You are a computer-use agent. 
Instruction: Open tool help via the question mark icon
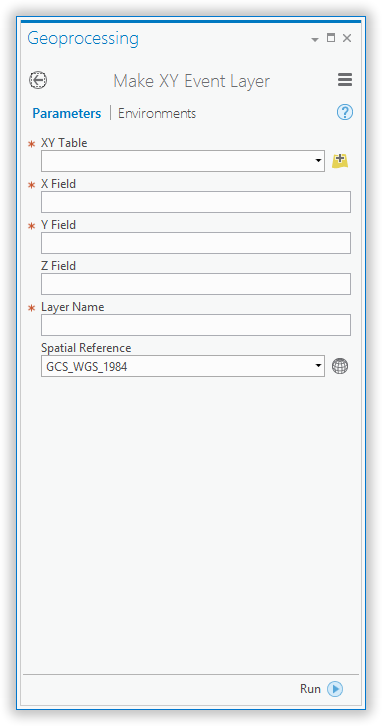click(x=345, y=113)
